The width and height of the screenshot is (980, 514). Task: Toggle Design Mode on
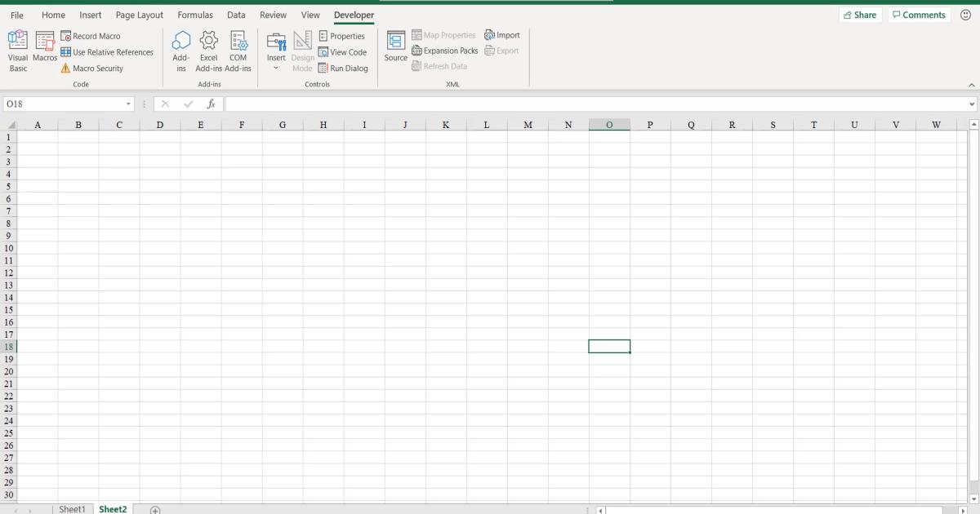point(302,49)
